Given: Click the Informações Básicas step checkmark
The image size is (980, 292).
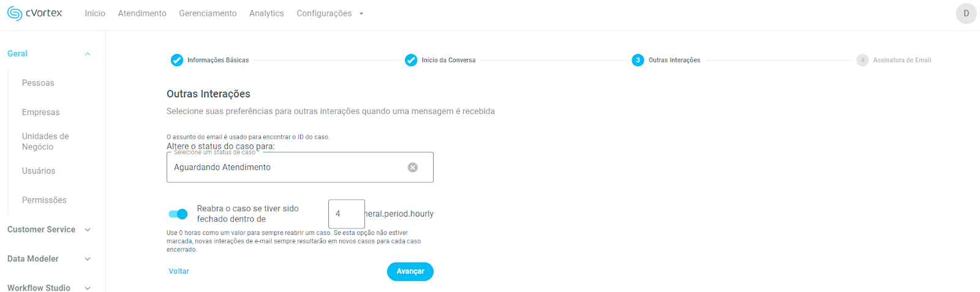Looking at the screenshot, I should coord(177,60).
